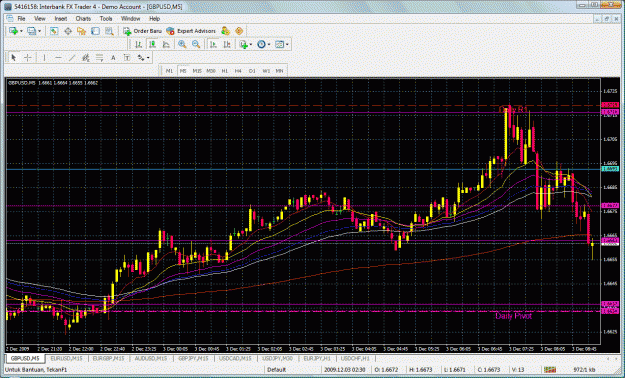Screen dimensions: 625x378
Task: Open the Tools menu
Action: coord(106,19)
